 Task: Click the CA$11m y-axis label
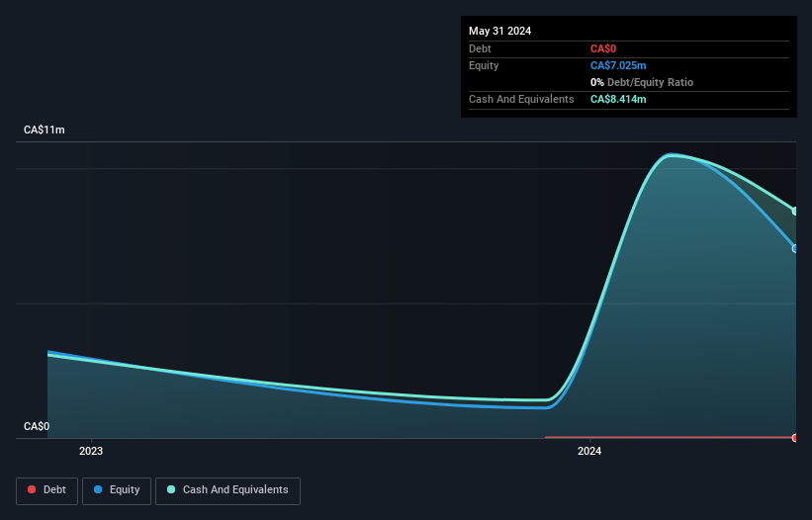45,130
